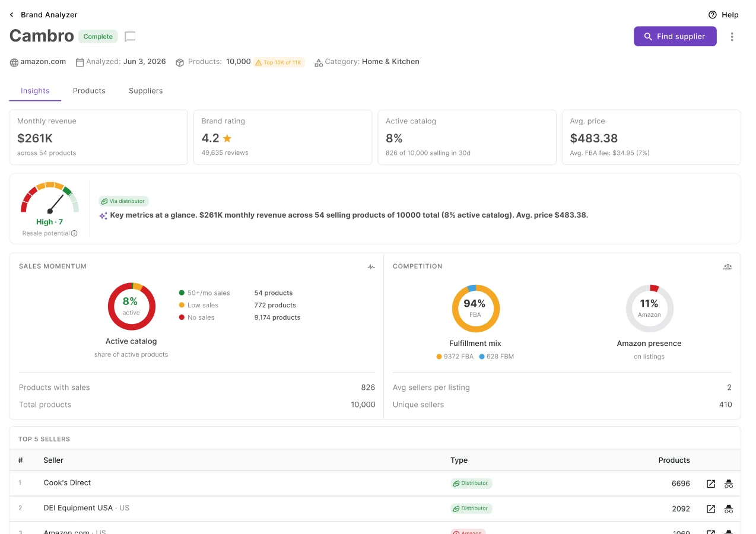Click the Complete status badge
The image size is (756, 534).
(98, 37)
